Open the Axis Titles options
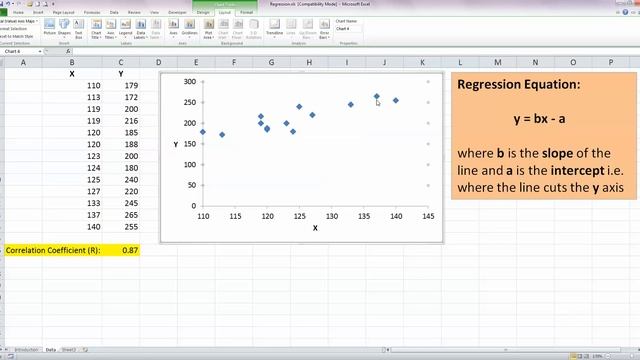640x360 pixels. [111, 29]
